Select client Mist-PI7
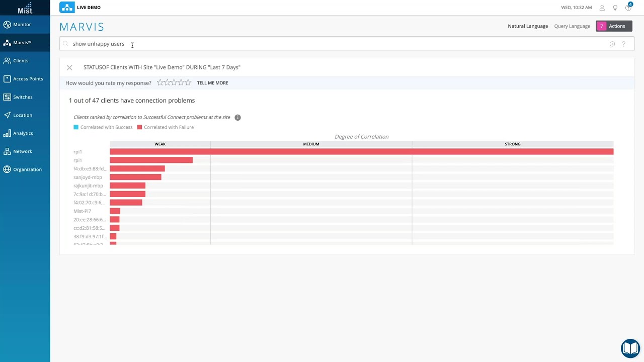 (82, 211)
